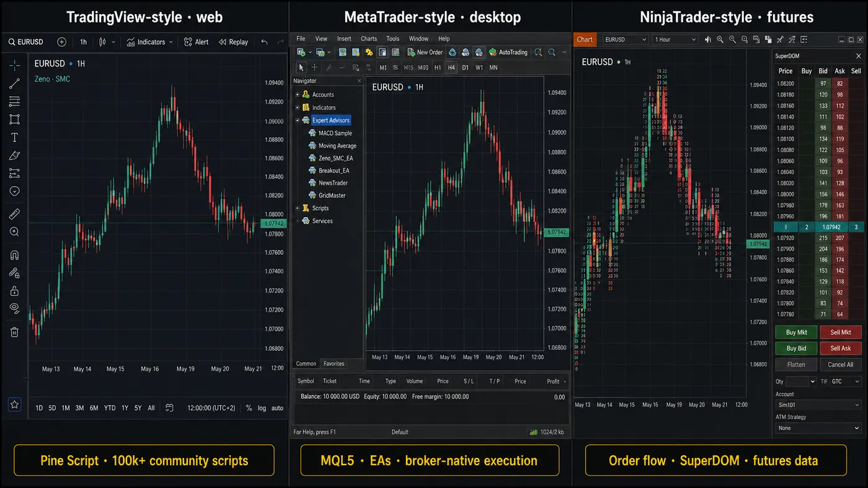Open the TIF GTC dropdown

coord(846,381)
